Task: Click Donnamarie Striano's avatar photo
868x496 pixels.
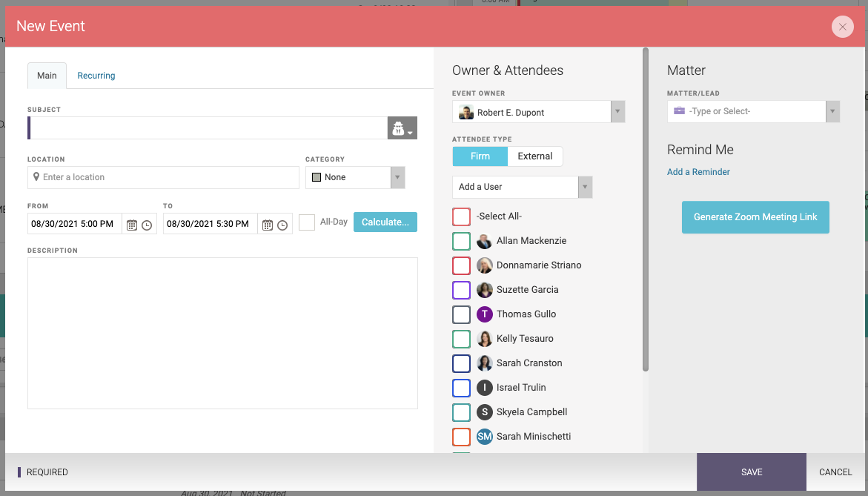Action: tap(484, 265)
